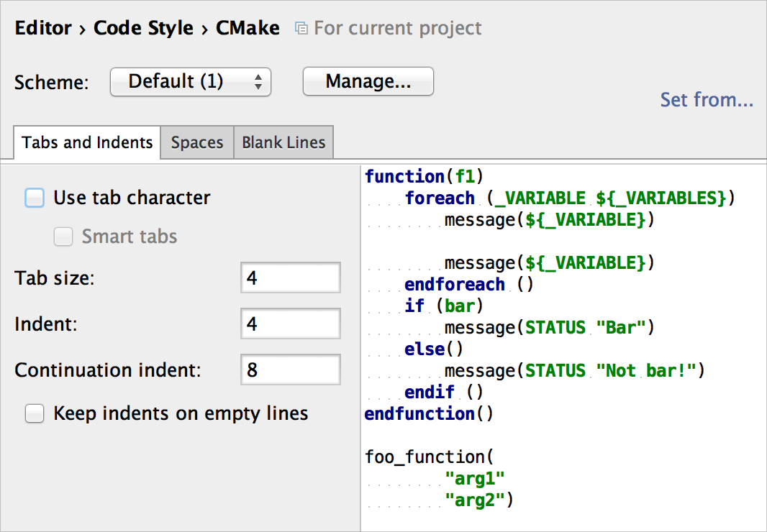767x532 pixels.
Task: Click the 'endif ()' line in preview
Action: pyautogui.click(x=444, y=392)
